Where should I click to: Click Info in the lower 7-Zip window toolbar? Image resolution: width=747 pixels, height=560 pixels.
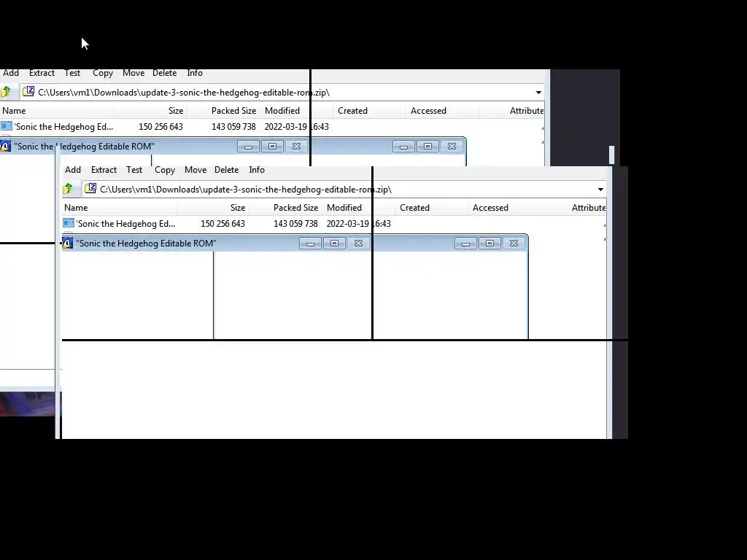pos(257,169)
